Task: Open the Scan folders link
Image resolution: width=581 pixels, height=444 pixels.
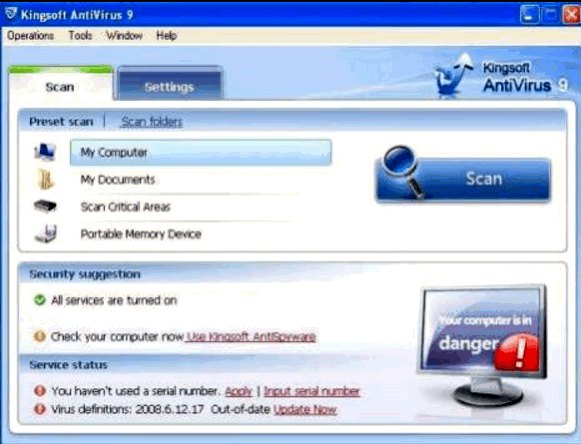Action: point(152,122)
